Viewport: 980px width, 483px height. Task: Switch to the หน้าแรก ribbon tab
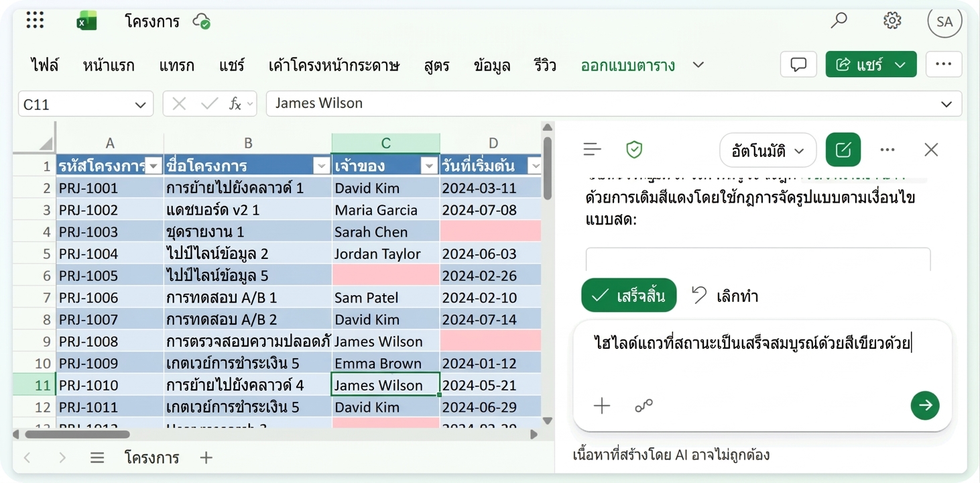coord(109,65)
